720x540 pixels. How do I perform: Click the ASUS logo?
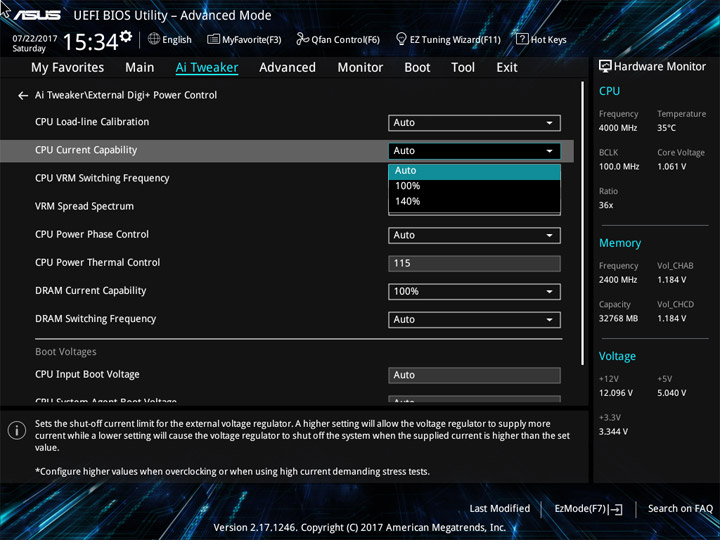pos(37,15)
